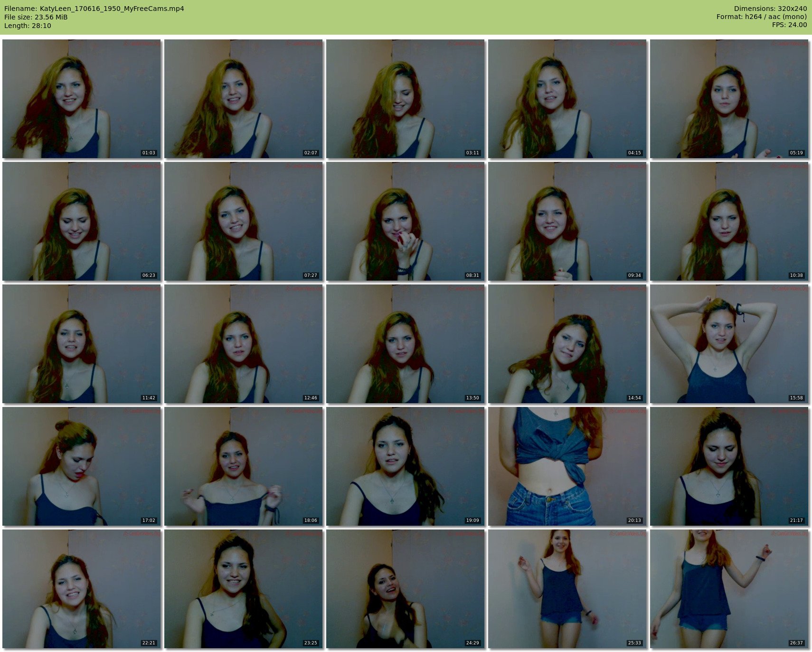Open the thumbnail labeled 10:38
812x652 pixels.
(729, 221)
